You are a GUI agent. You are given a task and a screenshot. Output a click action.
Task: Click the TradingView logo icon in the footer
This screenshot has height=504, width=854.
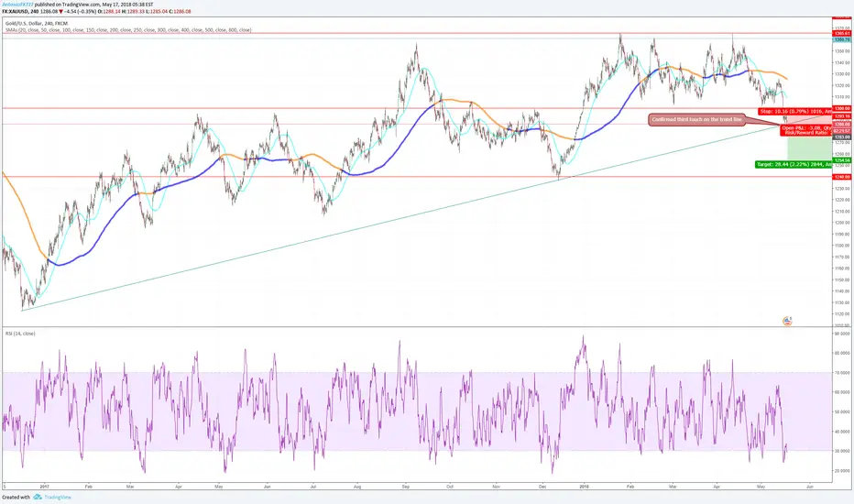pos(37,497)
